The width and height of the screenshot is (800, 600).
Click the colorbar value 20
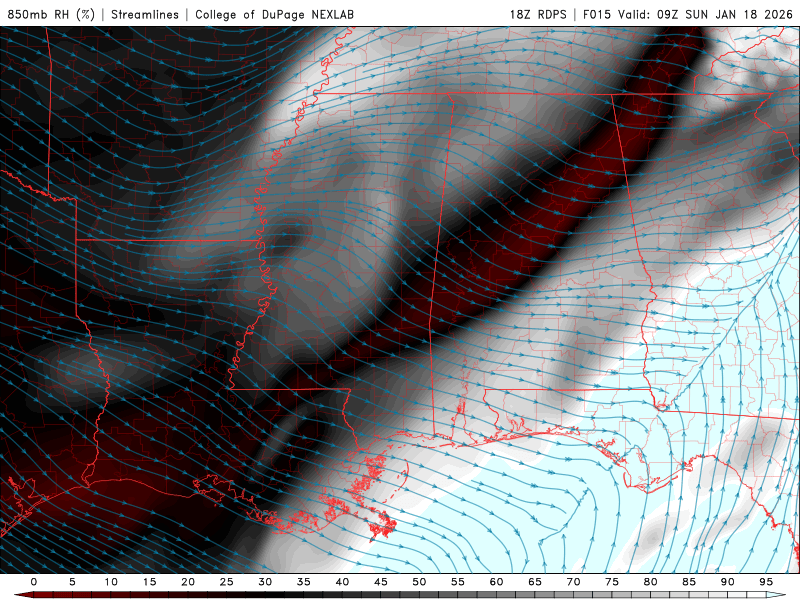188,582
